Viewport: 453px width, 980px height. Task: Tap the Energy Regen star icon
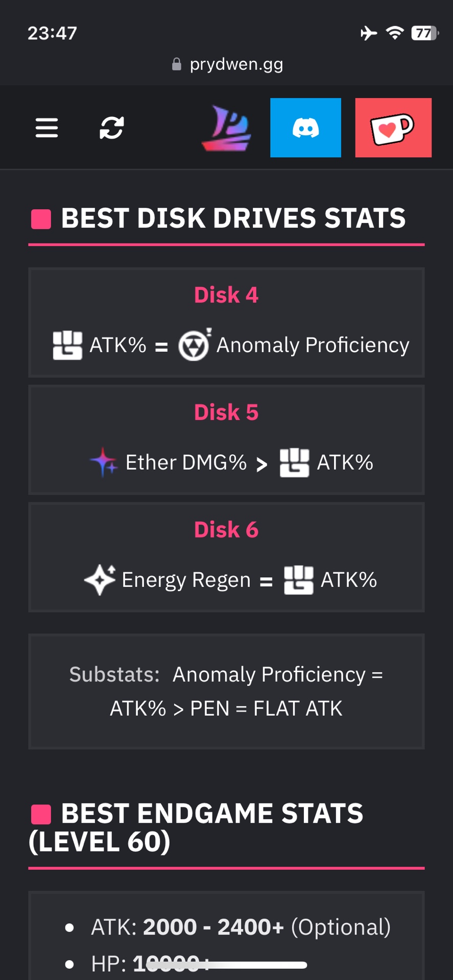[100, 580]
